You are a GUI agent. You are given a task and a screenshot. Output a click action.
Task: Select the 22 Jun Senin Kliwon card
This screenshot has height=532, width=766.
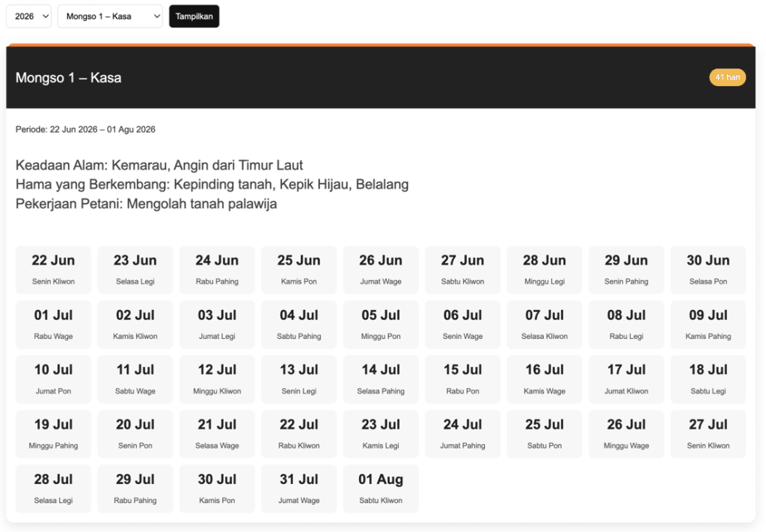[x=53, y=269]
